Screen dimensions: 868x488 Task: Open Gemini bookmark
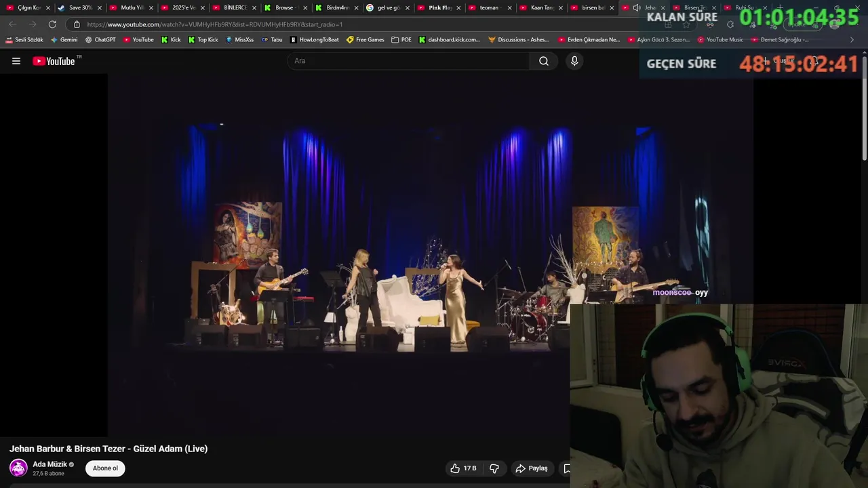tap(64, 40)
